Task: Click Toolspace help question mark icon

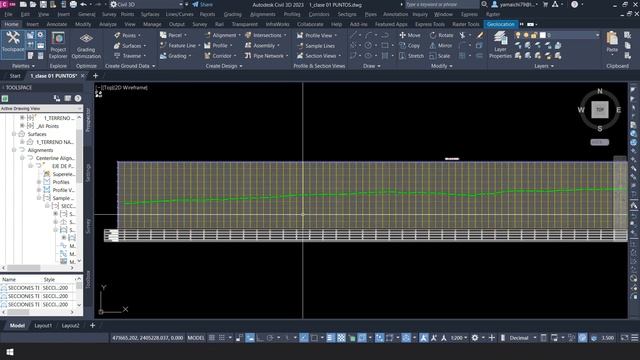Action: pos(78,98)
